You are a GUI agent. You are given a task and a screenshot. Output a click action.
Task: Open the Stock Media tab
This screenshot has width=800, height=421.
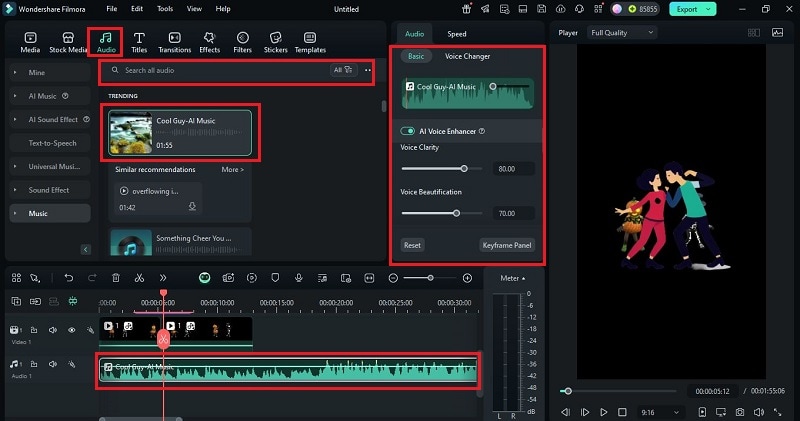click(68, 42)
